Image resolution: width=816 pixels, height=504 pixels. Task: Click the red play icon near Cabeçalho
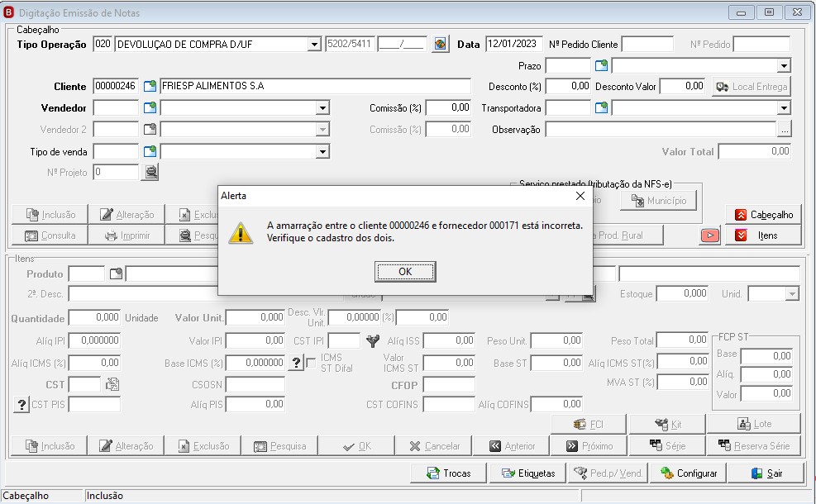(710, 235)
